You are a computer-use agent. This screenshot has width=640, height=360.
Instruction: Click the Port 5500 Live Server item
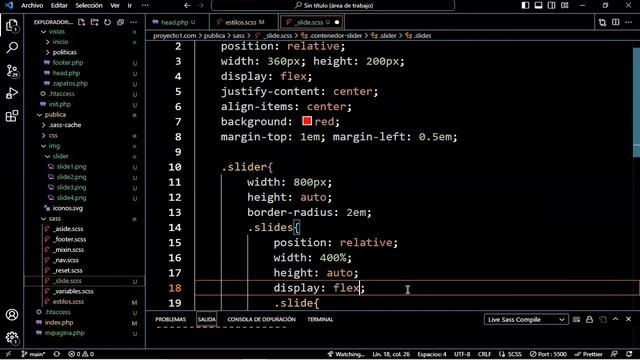[548, 354]
